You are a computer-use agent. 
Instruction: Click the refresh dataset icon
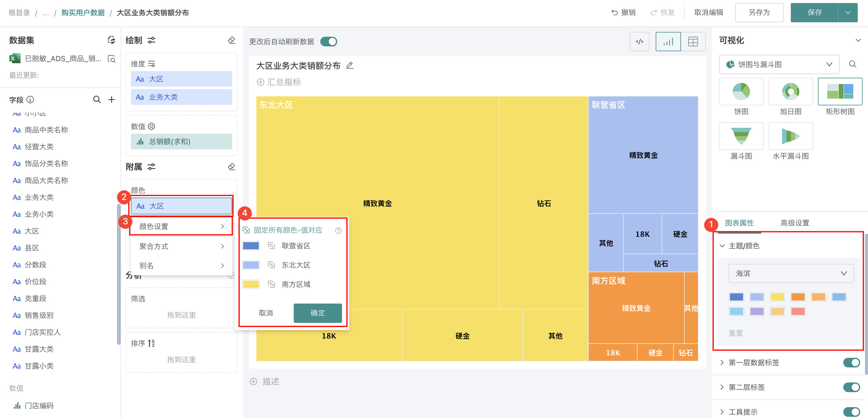click(x=111, y=40)
